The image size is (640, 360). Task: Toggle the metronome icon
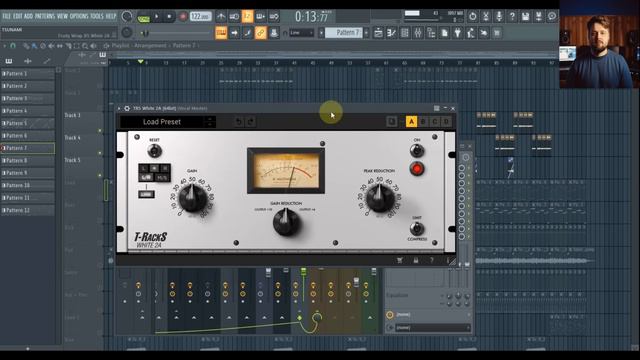point(221,17)
